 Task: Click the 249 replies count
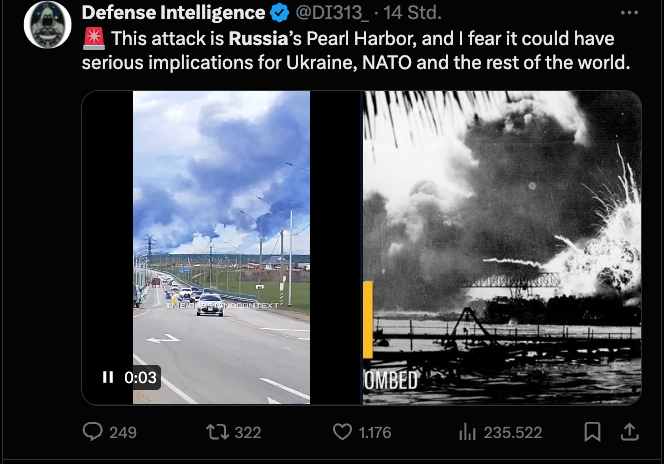pyautogui.click(x=122, y=432)
